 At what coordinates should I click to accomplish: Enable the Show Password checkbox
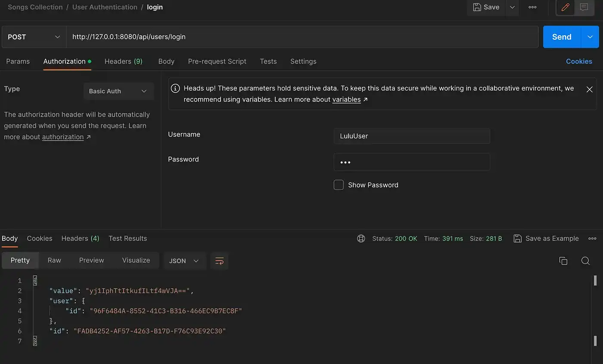pyautogui.click(x=339, y=185)
